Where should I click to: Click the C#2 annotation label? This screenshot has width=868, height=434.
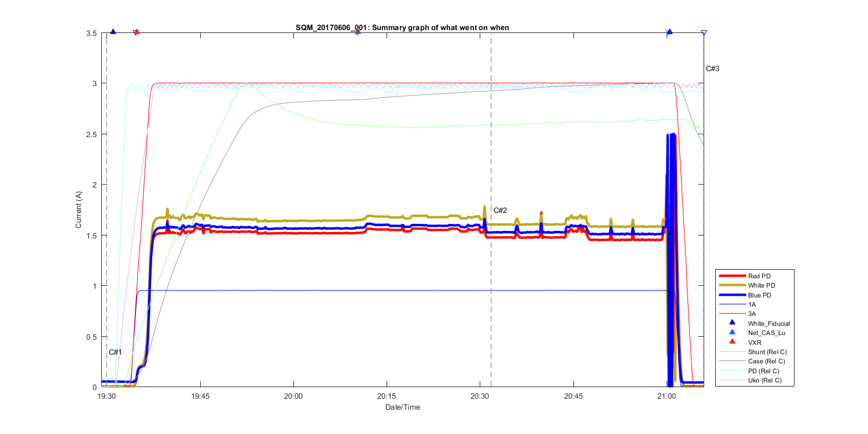[500, 210]
